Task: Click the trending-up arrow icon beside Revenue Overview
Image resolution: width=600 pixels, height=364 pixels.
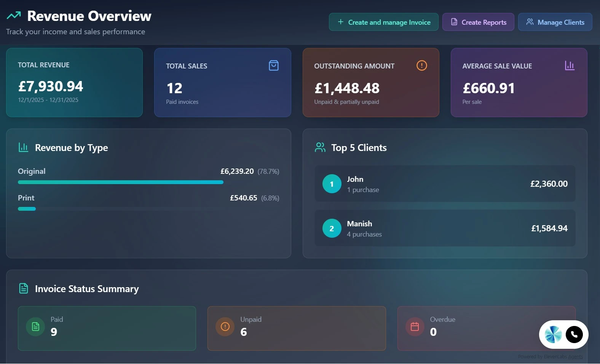Action: pos(14,16)
